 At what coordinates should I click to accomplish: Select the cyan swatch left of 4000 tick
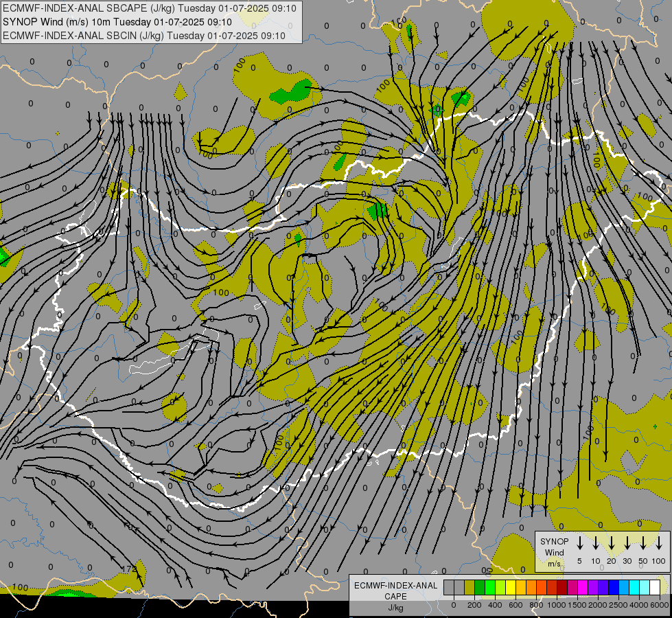[634, 588]
